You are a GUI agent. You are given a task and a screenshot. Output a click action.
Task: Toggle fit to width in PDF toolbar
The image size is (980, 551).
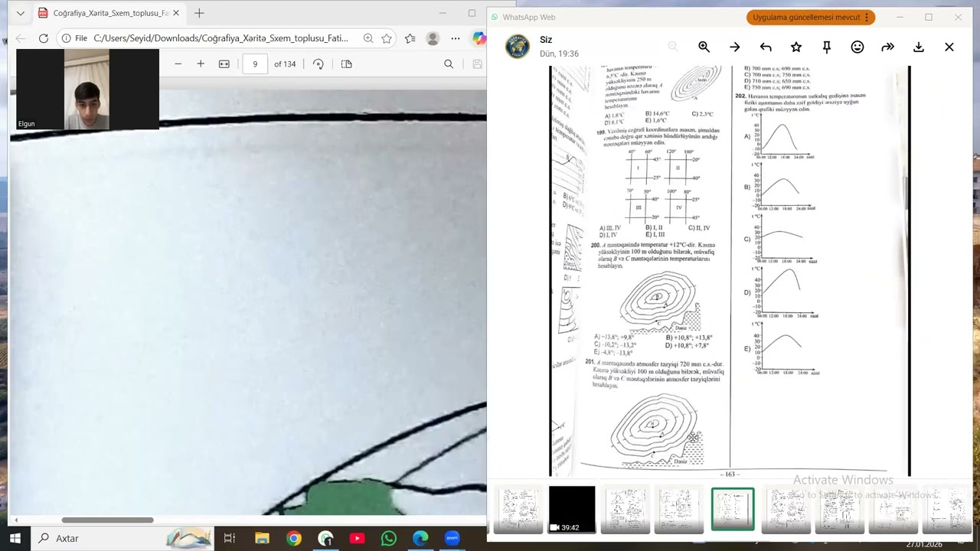[224, 64]
